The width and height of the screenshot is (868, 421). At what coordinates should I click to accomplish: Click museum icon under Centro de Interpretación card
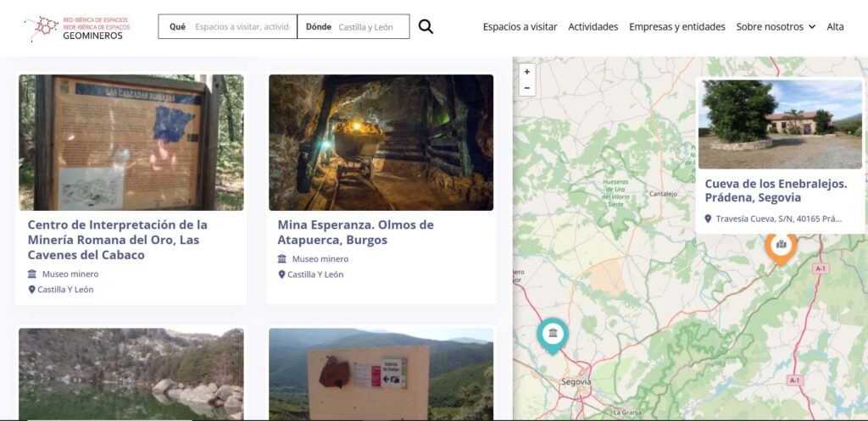pyautogui.click(x=32, y=274)
